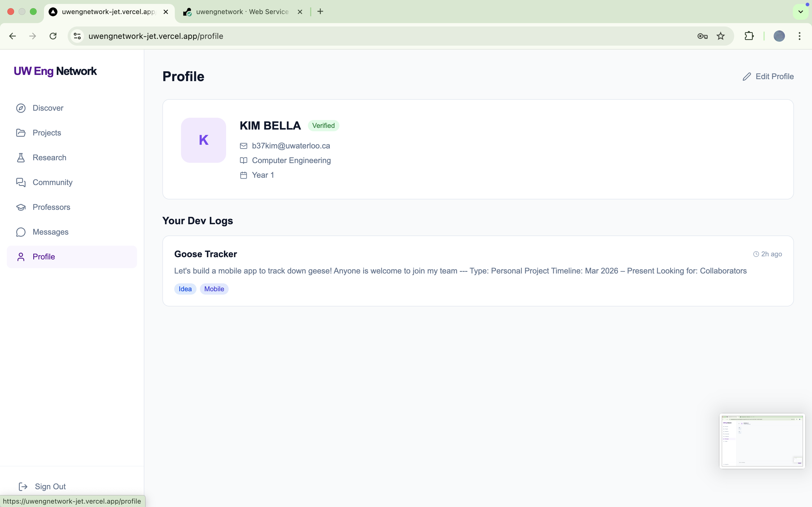Bookmark this page with star icon
The width and height of the screenshot is (812, 507).
(720, 36)
